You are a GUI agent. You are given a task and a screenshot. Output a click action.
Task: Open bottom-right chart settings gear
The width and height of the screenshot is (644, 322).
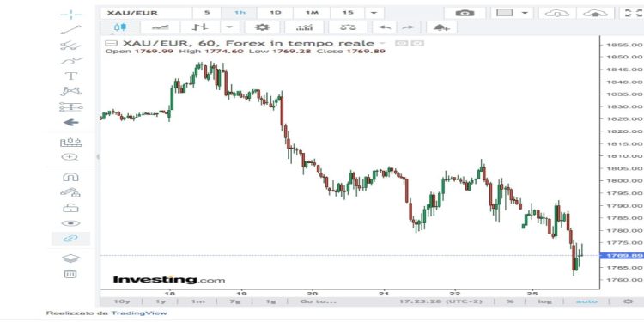point(628,301)
